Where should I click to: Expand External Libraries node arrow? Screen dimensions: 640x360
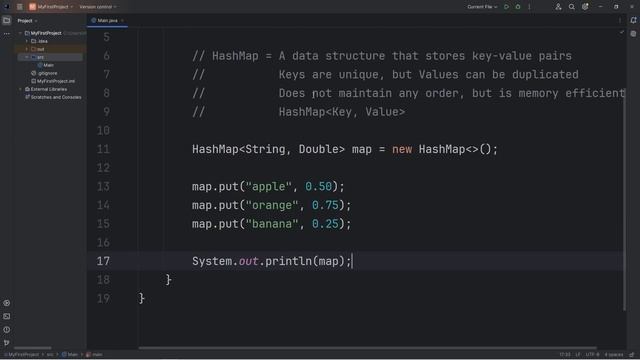(x=20, y=89)
